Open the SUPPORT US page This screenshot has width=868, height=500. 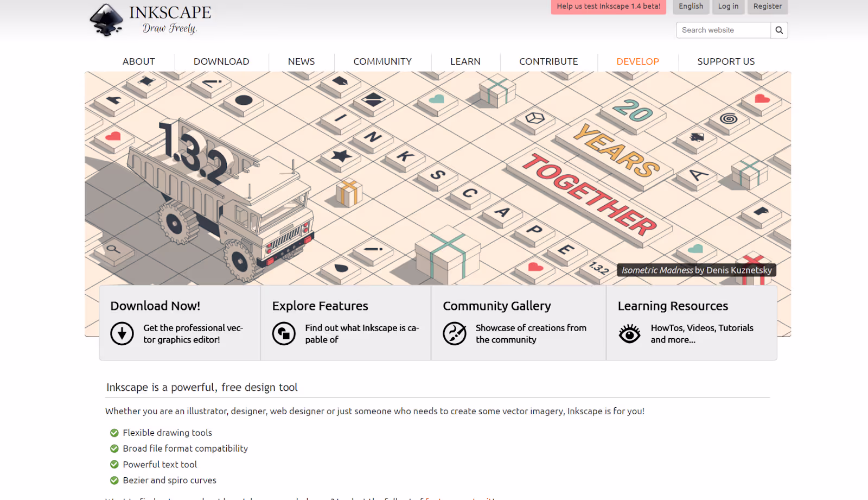pos(725,61)
